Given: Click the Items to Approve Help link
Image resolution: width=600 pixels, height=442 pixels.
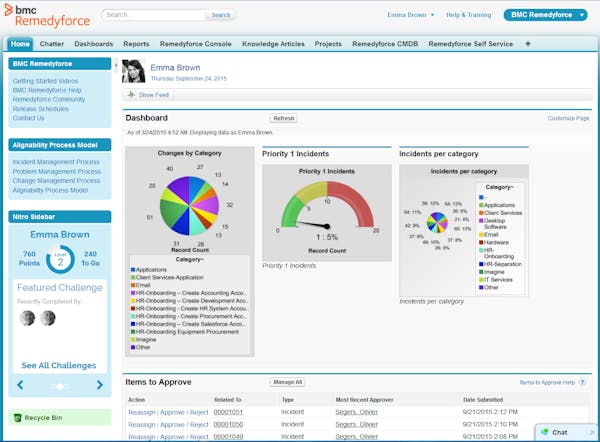Looking at the screenshot, I should pos(547,382).
